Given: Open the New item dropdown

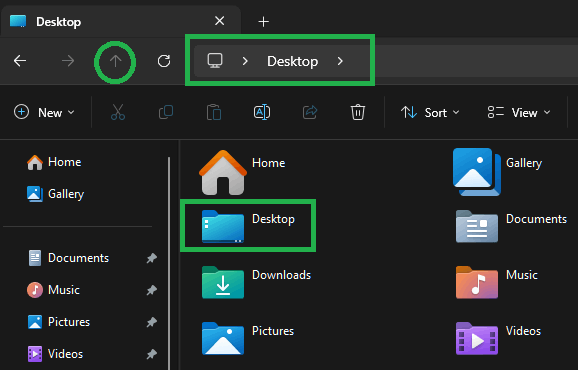Looking at the screenshot, I should pos(44,112).
